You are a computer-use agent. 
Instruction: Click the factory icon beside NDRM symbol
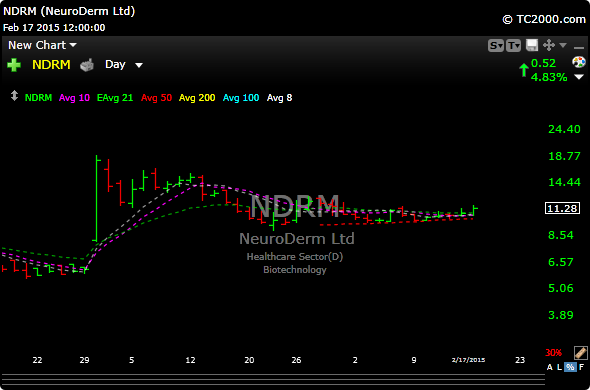[87, 65]
